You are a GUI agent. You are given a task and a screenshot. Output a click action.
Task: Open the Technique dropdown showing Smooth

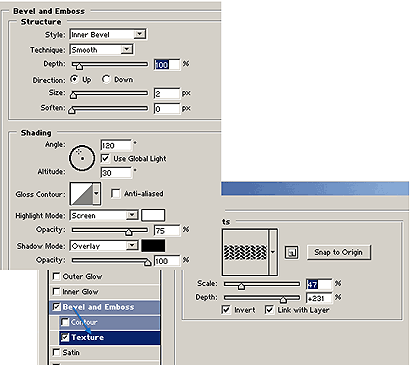click(x=101, y=50)
